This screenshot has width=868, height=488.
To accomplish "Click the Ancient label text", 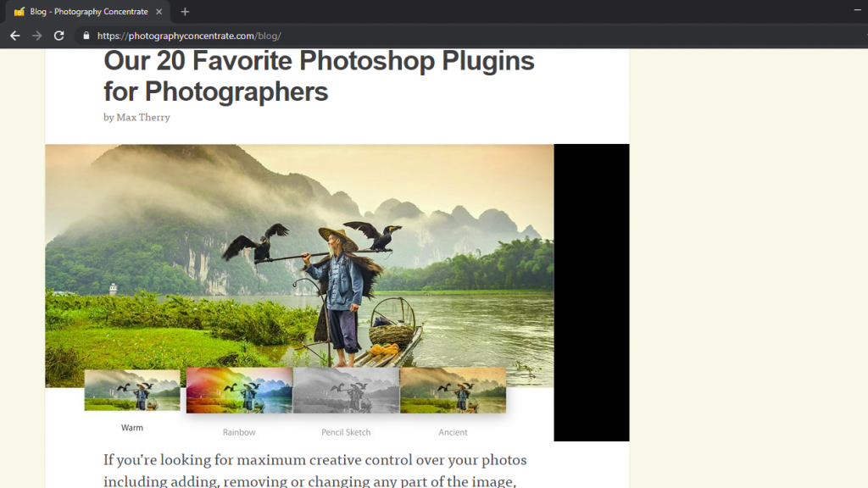I will click(x=453, y=432).
